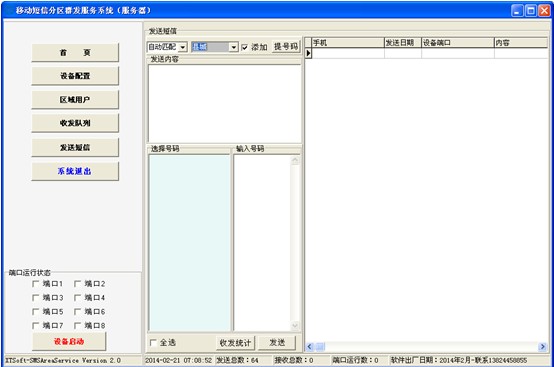Click the 收发队列 queue button
Viewport: 554px width, 367px height.
pyautogui.click(x=75, y=123)
